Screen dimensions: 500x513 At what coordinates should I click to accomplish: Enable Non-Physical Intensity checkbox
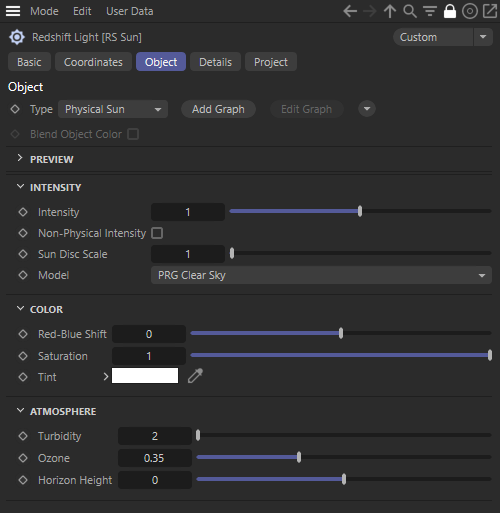point(157,233)
